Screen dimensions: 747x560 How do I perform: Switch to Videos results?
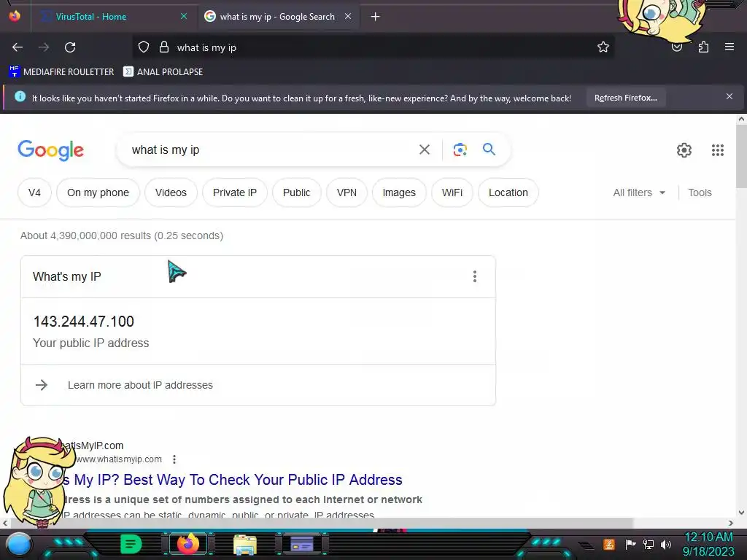click(171, 192)
